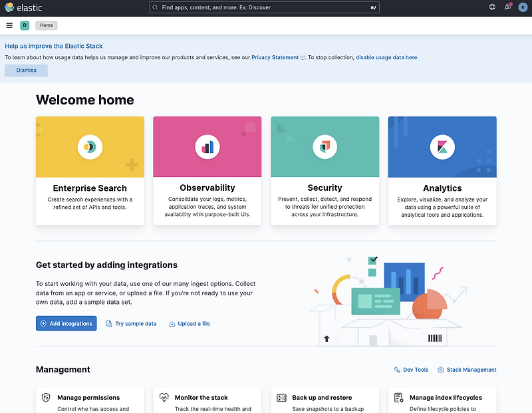Click the Dev Tools wrench icon
Image resolution: width=532 pixels, height=413 pixels.
(397, 370)
